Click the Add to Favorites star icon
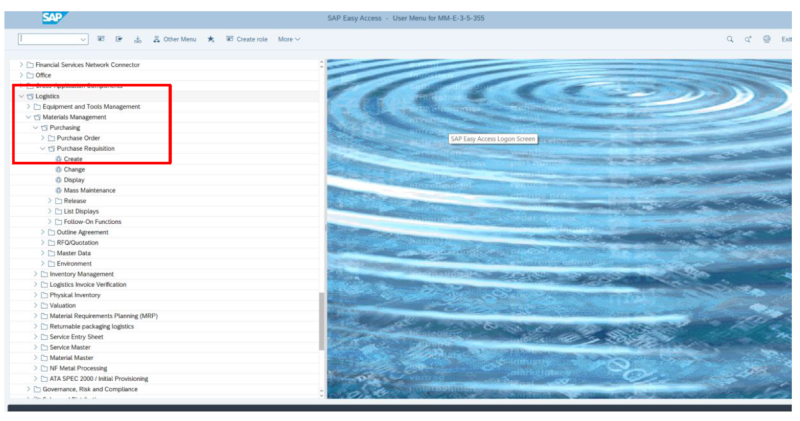This screenshot has height=421, width=800. click(210, 39)
